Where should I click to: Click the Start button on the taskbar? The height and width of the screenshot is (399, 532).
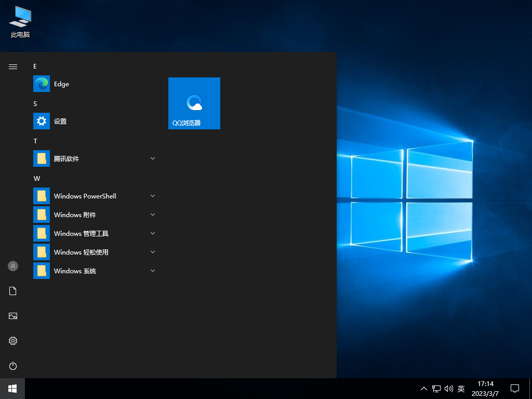[x=11, y=388]
